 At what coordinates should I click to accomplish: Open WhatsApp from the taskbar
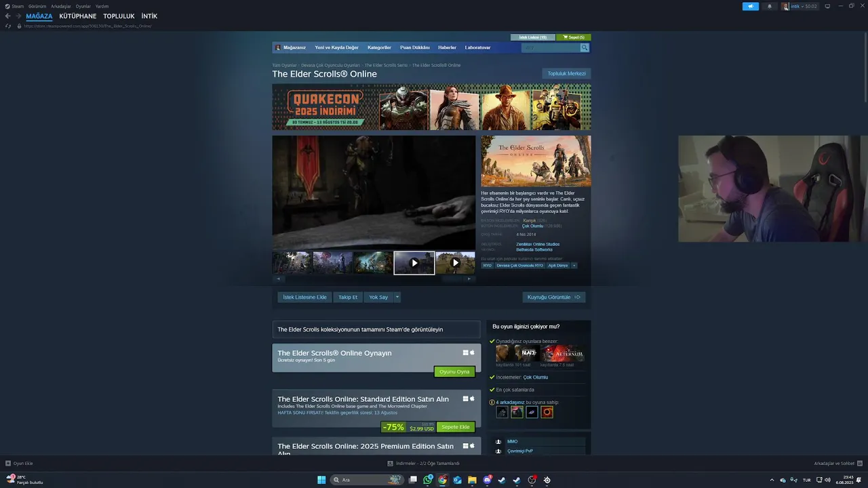pyautogui.click(x=428, y=480)
